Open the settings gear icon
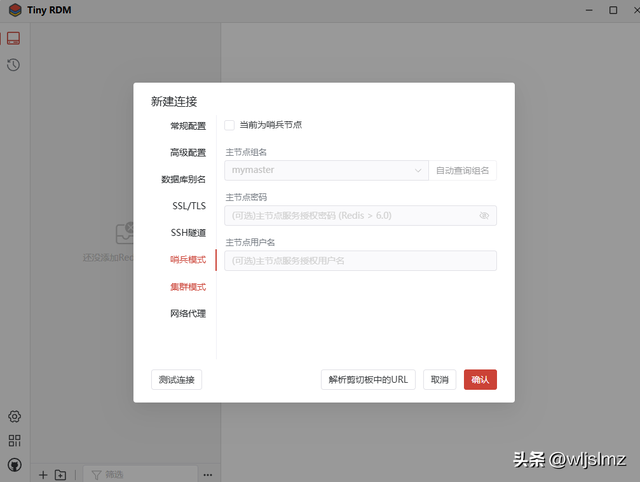The height and width of the screenshot is (482, 640). point(14,416)
